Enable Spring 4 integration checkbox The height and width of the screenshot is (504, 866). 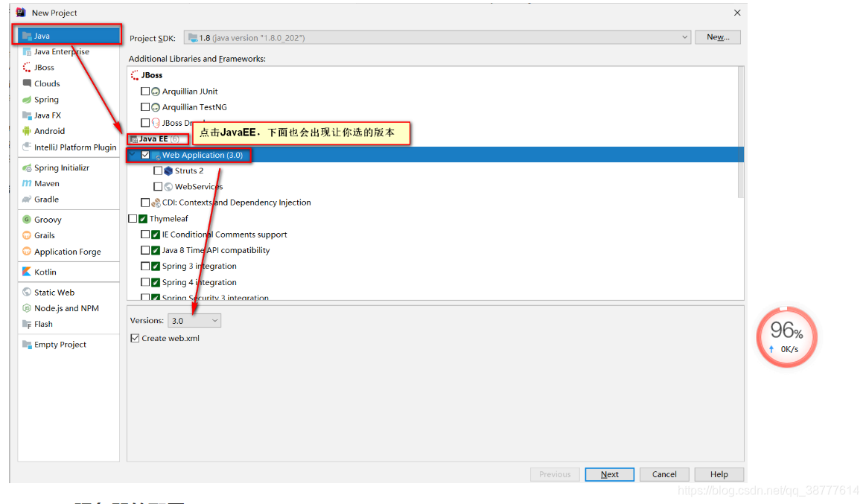145,282
